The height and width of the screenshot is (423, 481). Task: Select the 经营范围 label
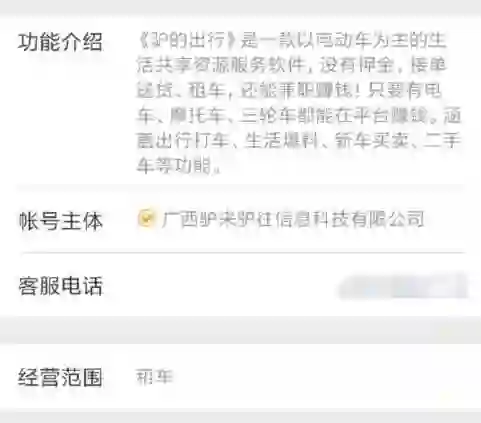[60, 377]
